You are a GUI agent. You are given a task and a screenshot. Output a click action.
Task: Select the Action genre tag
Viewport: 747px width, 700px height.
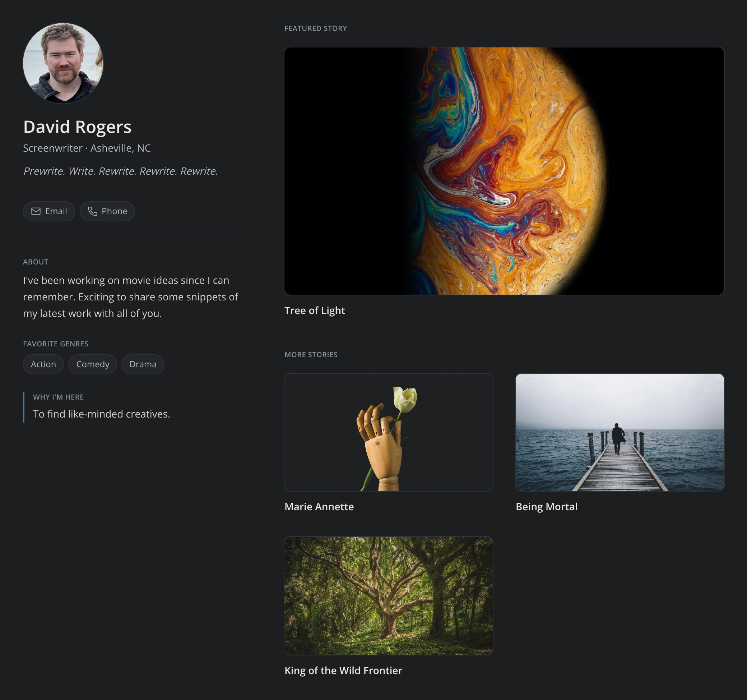[x=43, y=364]
